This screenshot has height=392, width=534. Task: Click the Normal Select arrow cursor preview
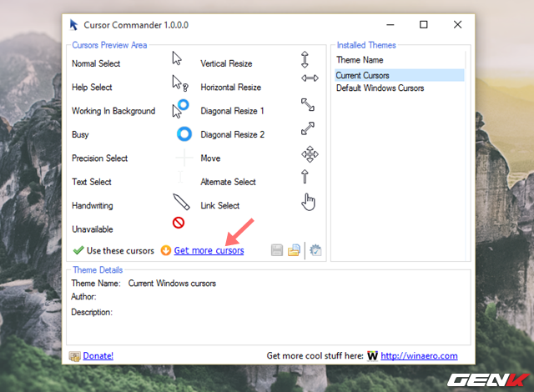(x=177, y=58)
